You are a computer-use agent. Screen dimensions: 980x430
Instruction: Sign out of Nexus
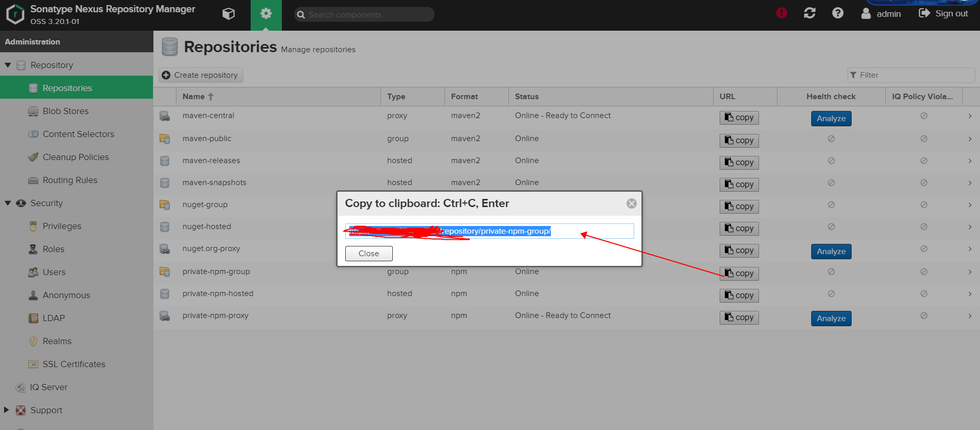943,14
